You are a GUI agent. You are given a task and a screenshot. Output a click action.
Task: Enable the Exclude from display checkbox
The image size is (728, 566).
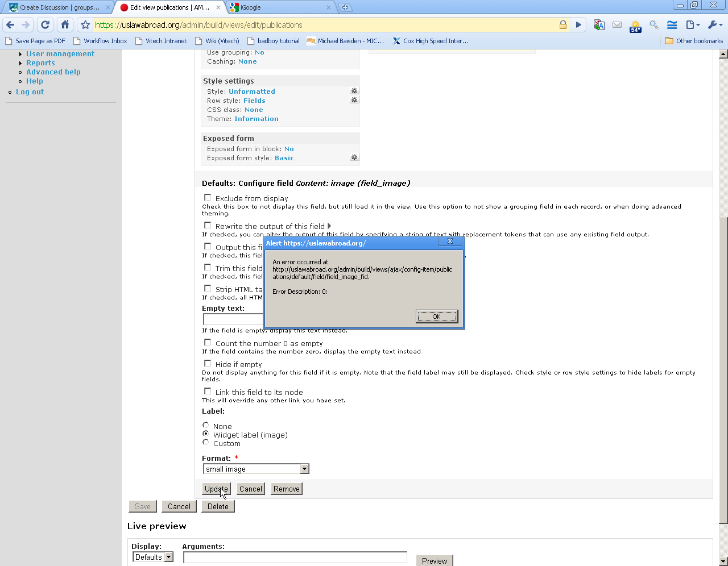pos(208,198)
